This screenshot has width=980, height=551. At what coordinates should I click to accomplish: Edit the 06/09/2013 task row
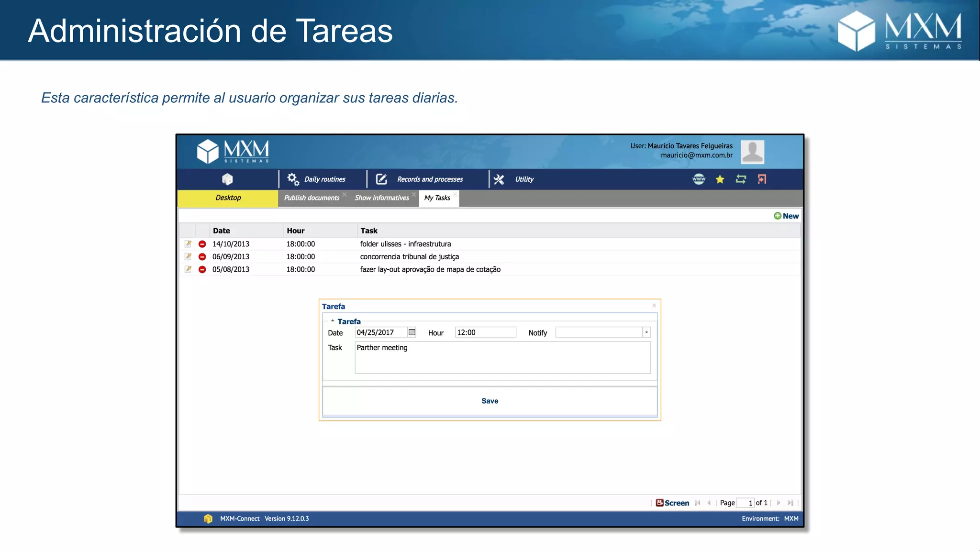tap(188, 257)
